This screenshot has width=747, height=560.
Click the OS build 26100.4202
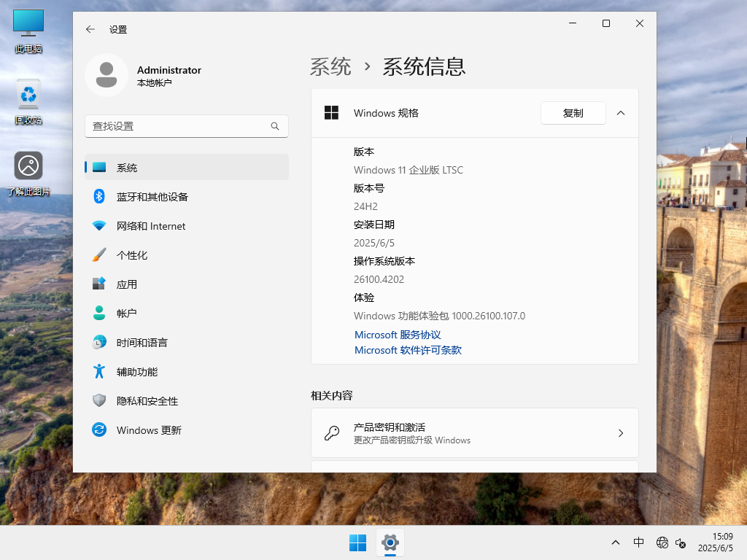[x=379, y=279]
